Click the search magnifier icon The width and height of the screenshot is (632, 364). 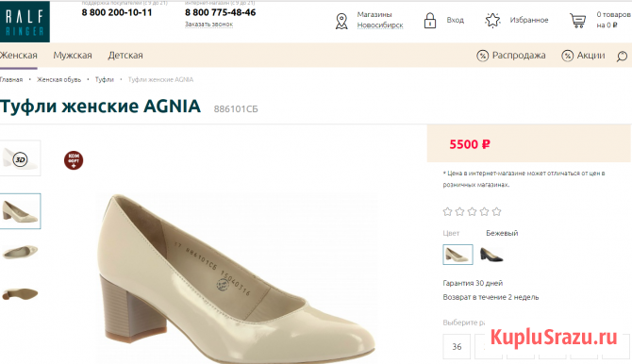pyautogui.click(x=622, y=56)
